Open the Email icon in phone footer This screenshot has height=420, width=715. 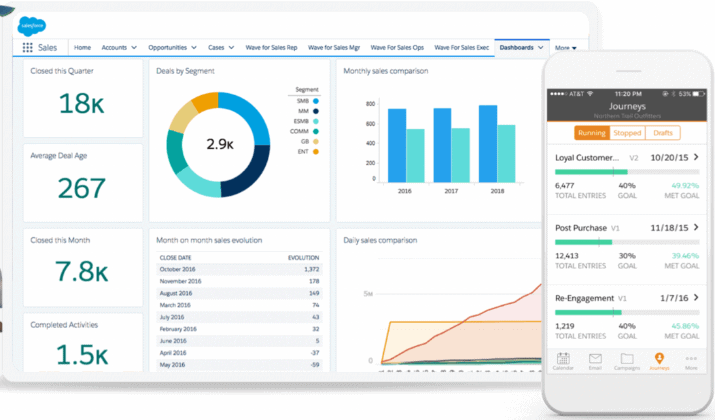595,358
